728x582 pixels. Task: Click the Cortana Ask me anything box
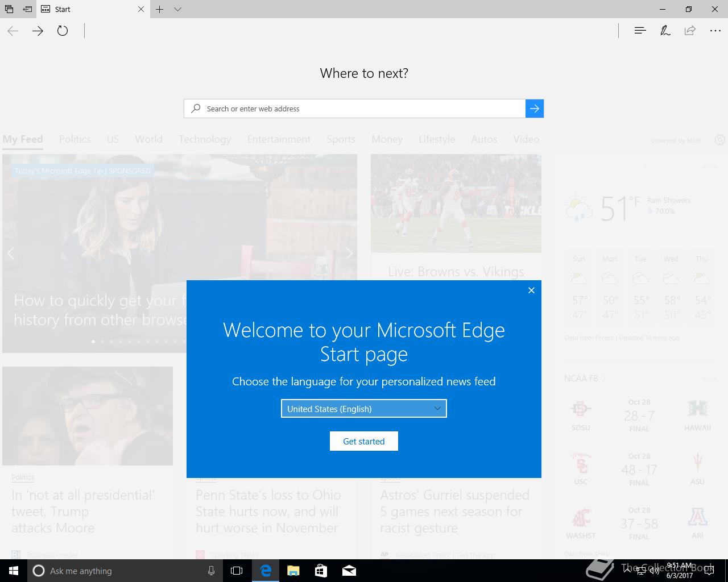[x=124, y=571]
